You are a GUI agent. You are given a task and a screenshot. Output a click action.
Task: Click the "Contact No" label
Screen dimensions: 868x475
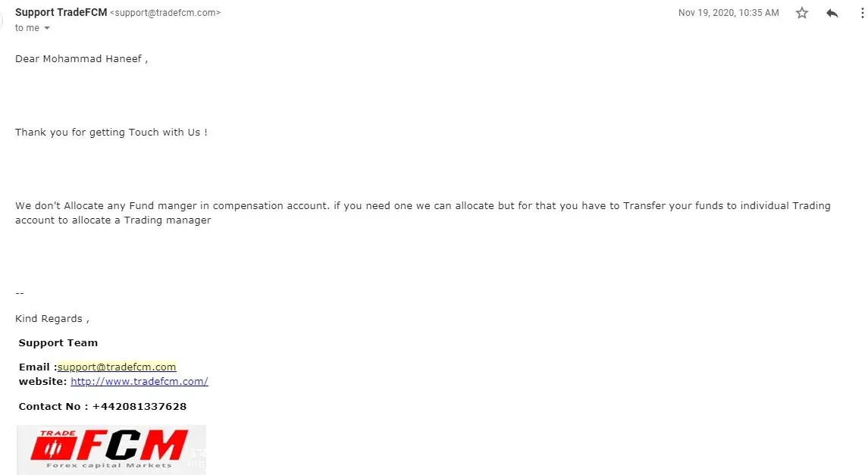coord(49,406)
